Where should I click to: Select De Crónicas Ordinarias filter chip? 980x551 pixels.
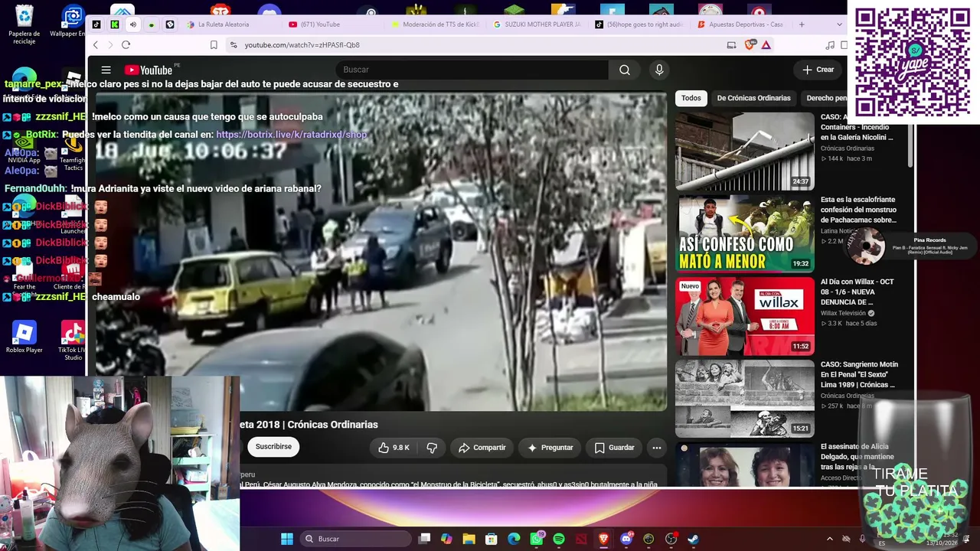[753, 98]
